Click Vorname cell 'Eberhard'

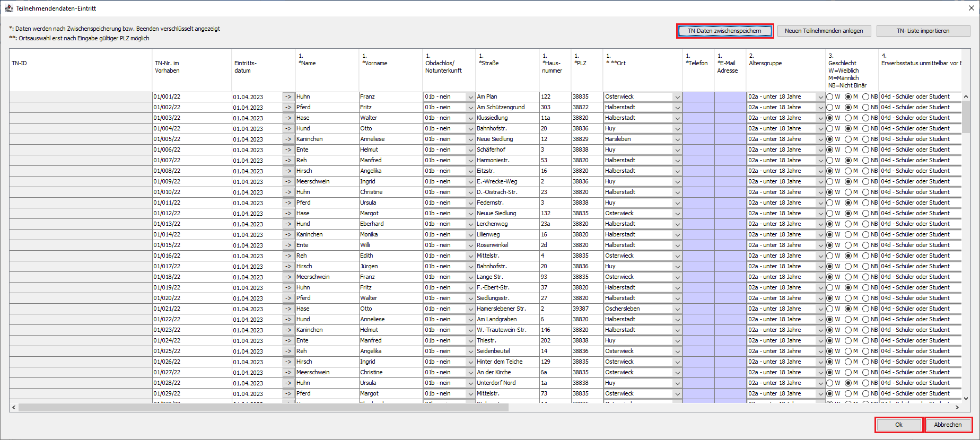tap(391, 224)
